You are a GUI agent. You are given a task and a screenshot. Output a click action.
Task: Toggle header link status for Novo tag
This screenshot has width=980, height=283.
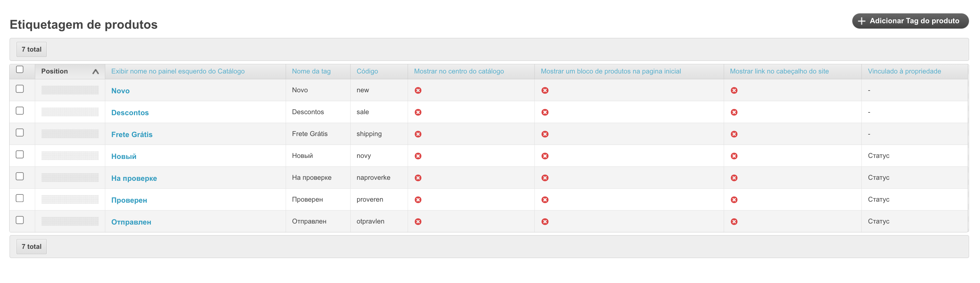click(x=734, y=90)
